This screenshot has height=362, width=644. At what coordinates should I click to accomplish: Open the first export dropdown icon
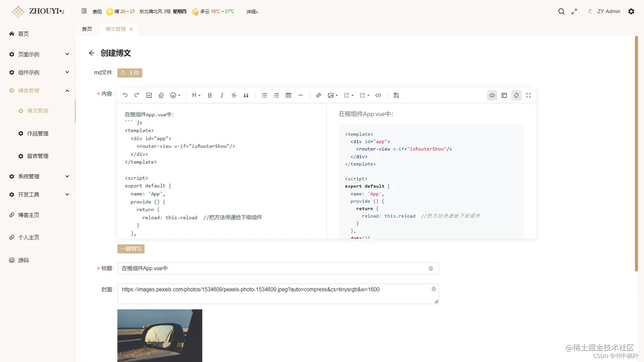coord(348,95)
